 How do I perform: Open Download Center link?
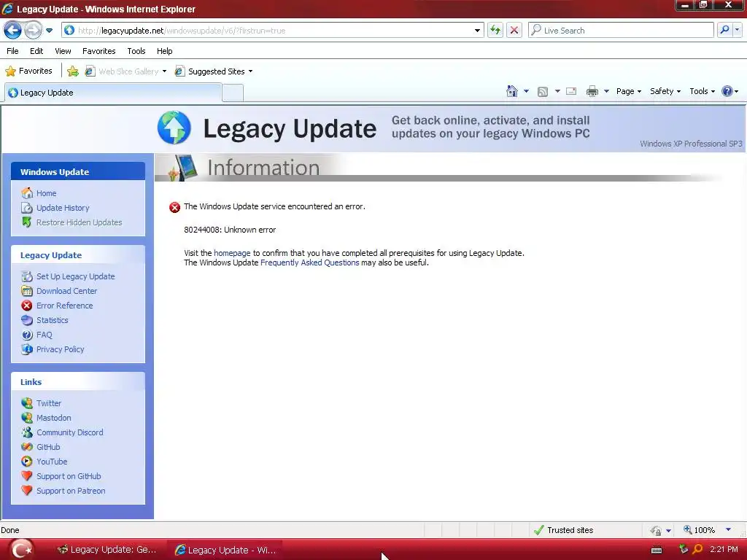[x=66, y=291]
